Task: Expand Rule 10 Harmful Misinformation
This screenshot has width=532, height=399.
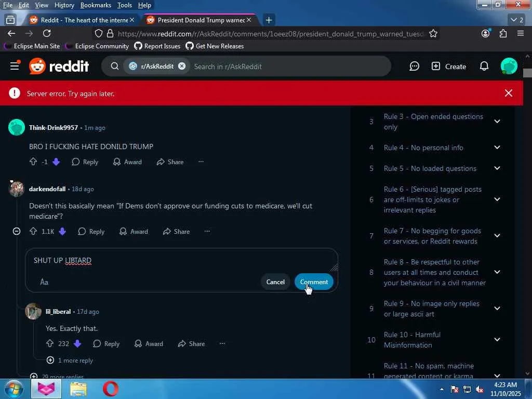Action: (497, 340)
